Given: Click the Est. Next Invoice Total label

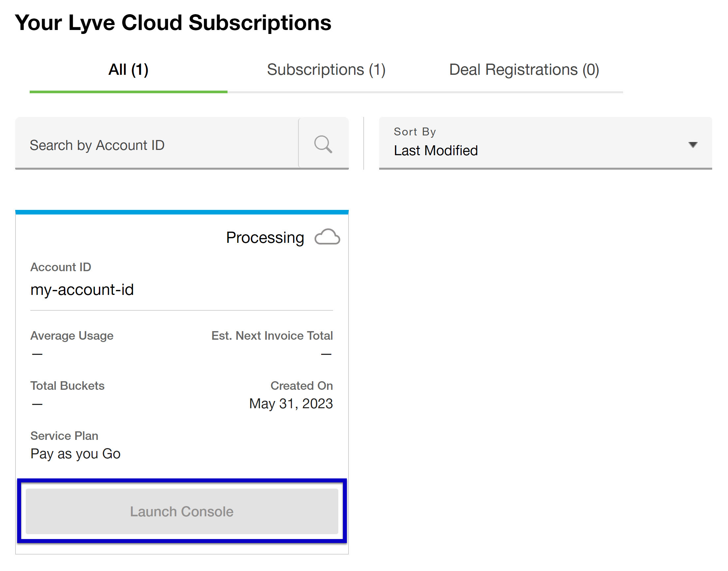Looking at the screenshot, I should tap(272, 335).
